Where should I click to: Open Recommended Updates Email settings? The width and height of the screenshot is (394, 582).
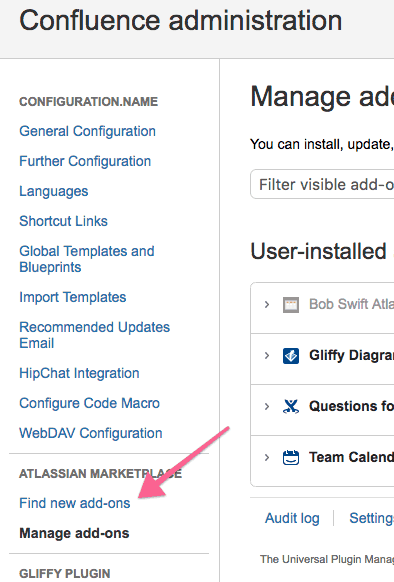(x=95, y=335)
